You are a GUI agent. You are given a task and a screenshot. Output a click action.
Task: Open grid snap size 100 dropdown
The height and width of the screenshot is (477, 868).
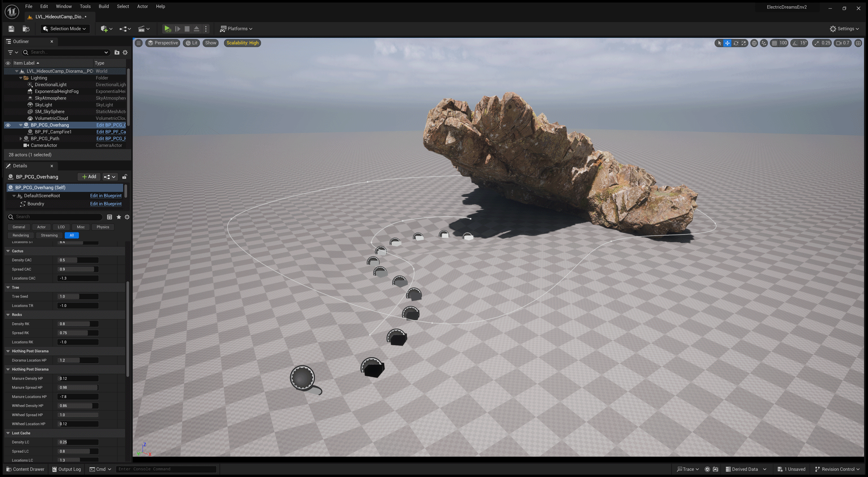pos(783,43)
